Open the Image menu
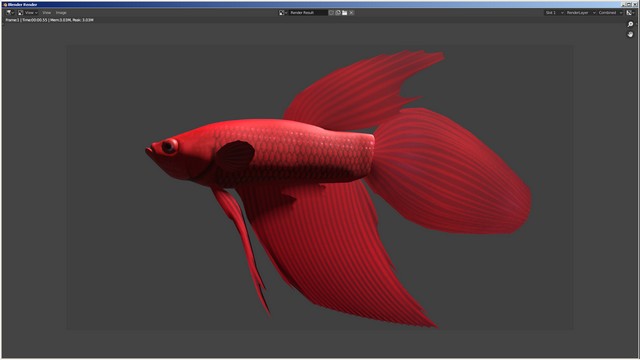 click(x=61, y=13)
